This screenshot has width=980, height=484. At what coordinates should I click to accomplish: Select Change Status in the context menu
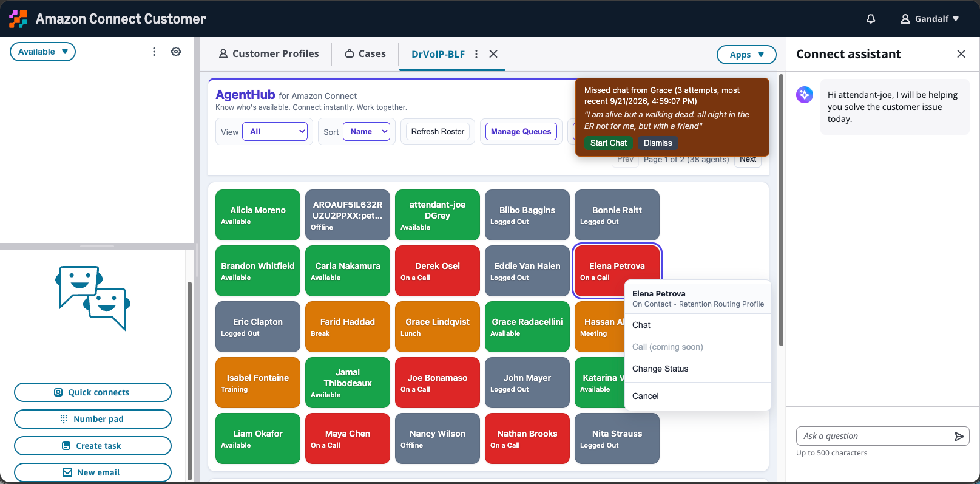698,369
